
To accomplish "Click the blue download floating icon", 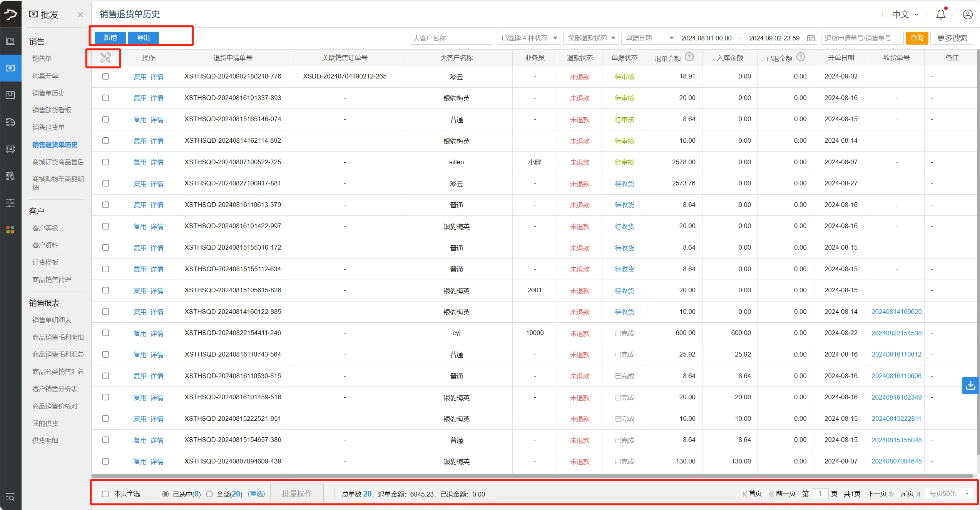I will click(970, 385).
